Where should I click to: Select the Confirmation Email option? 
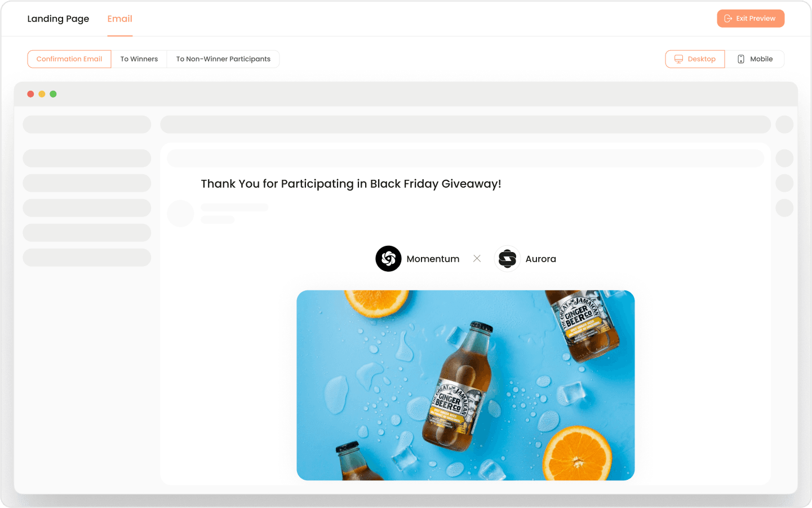[69, 59]
